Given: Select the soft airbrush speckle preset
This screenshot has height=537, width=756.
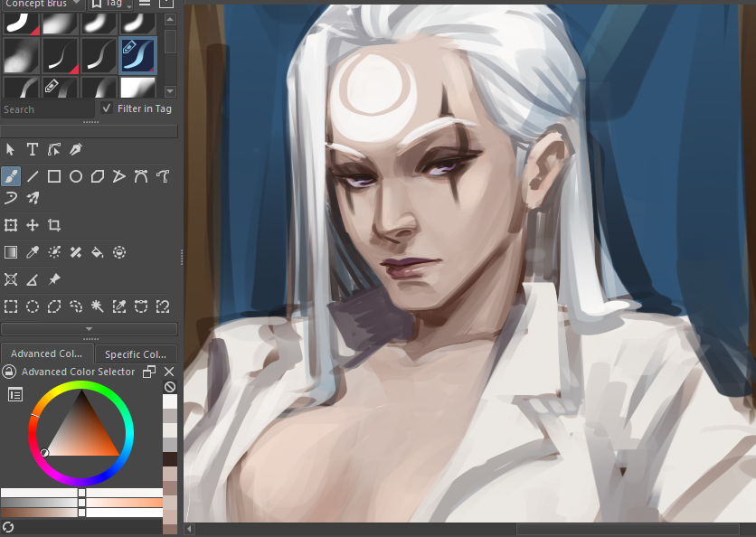Looking at the screenshot, I should click(21, 55).
